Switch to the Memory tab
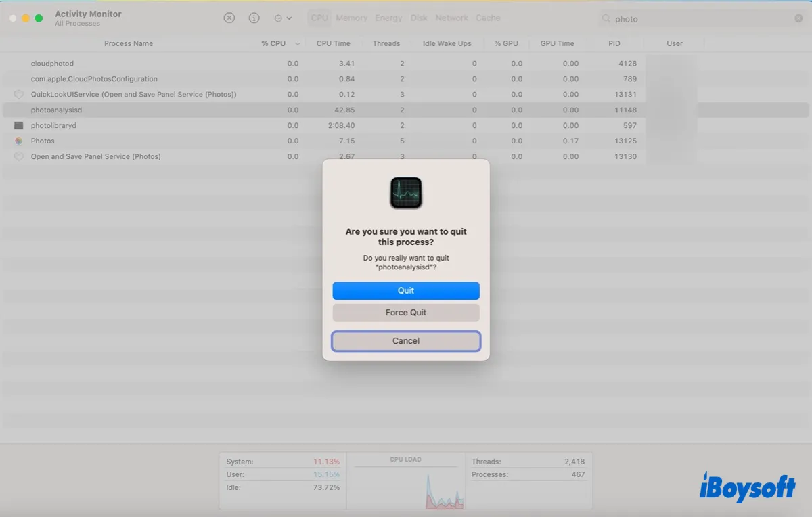 pos(351,18)
